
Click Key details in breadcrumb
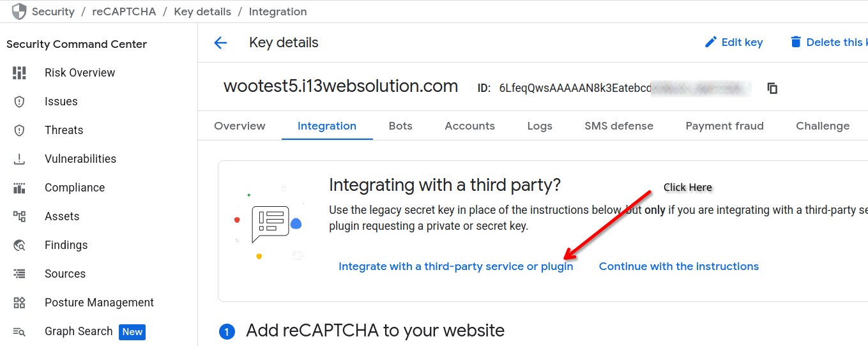[x=203, y=11]
